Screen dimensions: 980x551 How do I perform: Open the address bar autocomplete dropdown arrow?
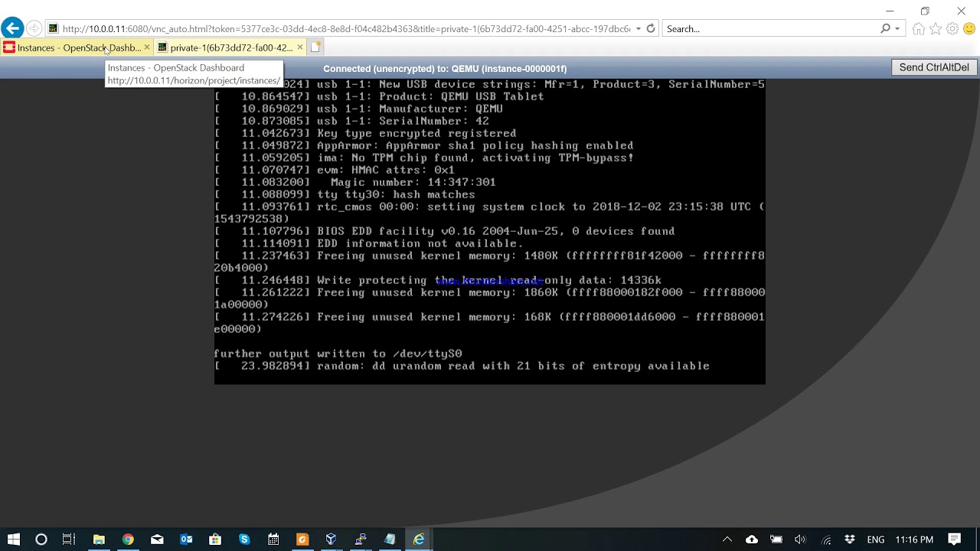(639, 29)
